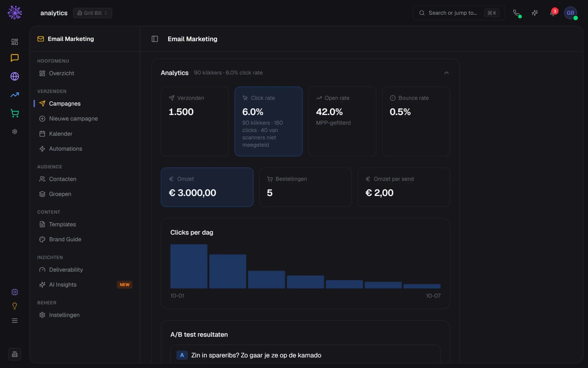Open notifications bell with 3 badge
Image resolution: width=588 pixels, height=368 pixels.
point(553,13)
